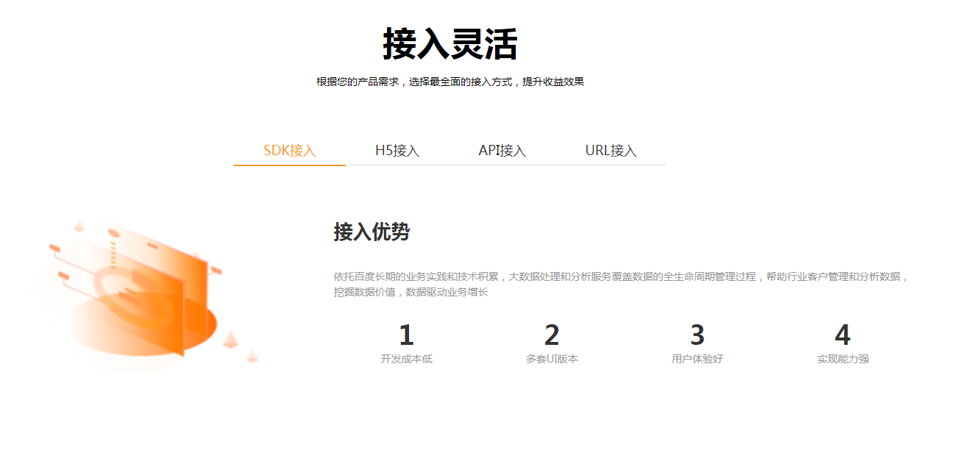980x450 pixels.
Task: Click the 实现能力强 label
Action: coord(842,360)
